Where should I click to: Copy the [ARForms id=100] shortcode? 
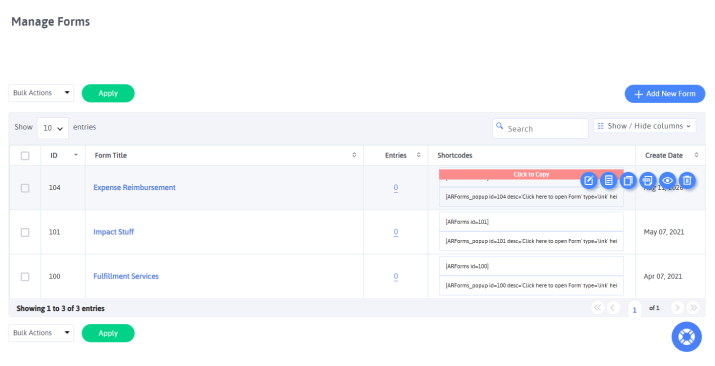tap(531, 266)
